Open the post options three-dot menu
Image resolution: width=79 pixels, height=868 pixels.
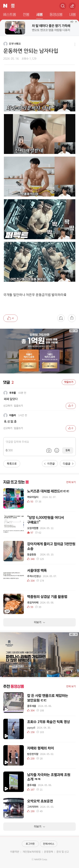(x=75, y=44)
